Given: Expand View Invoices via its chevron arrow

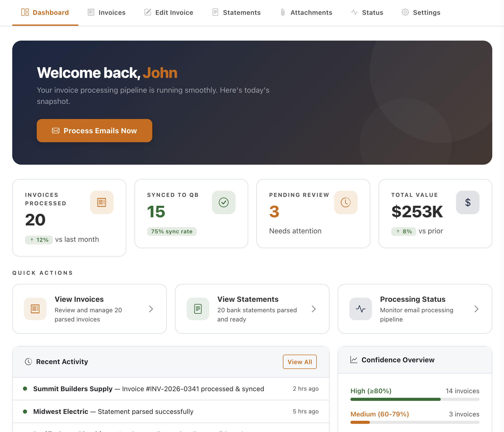Looking at the screenshot, I should point(151,309).
